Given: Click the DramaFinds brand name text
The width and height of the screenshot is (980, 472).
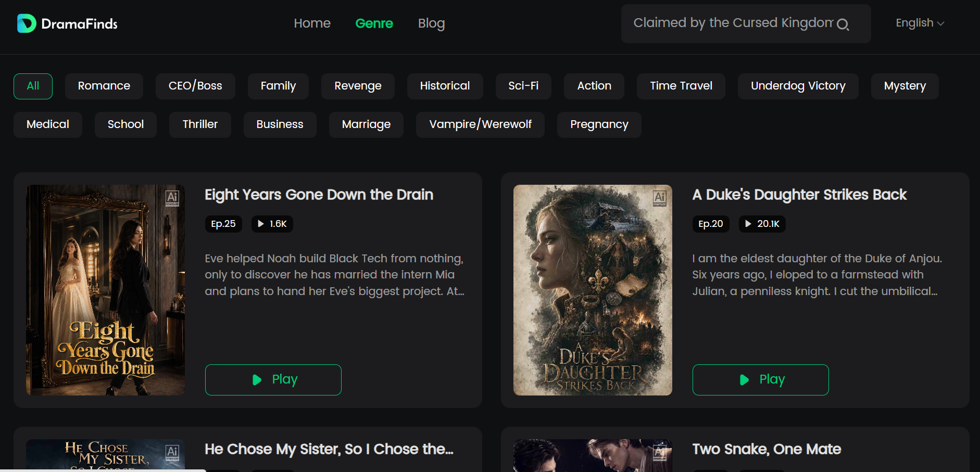Looking at the screenshot, I should (x=79, y=24).
